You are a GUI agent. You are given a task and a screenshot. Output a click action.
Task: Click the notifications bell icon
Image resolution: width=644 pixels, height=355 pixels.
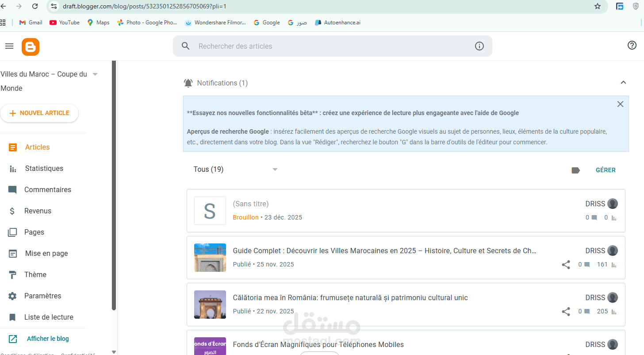(x=188, y=83)
